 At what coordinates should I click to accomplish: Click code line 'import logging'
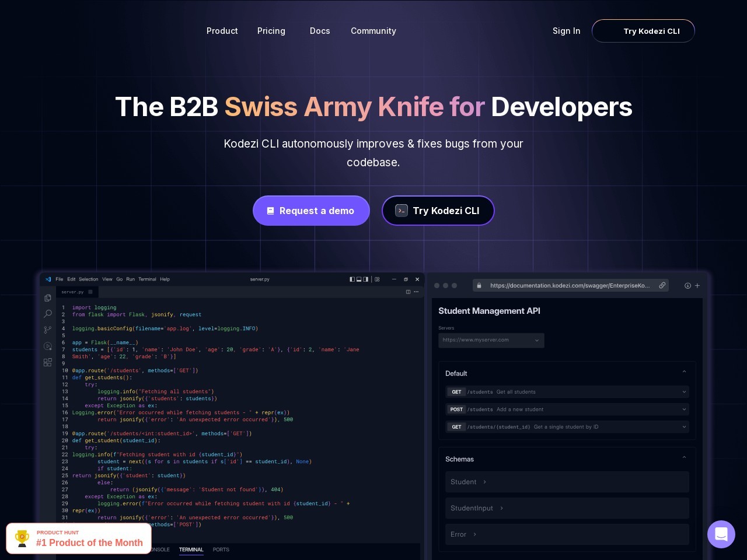coord(94,307)
